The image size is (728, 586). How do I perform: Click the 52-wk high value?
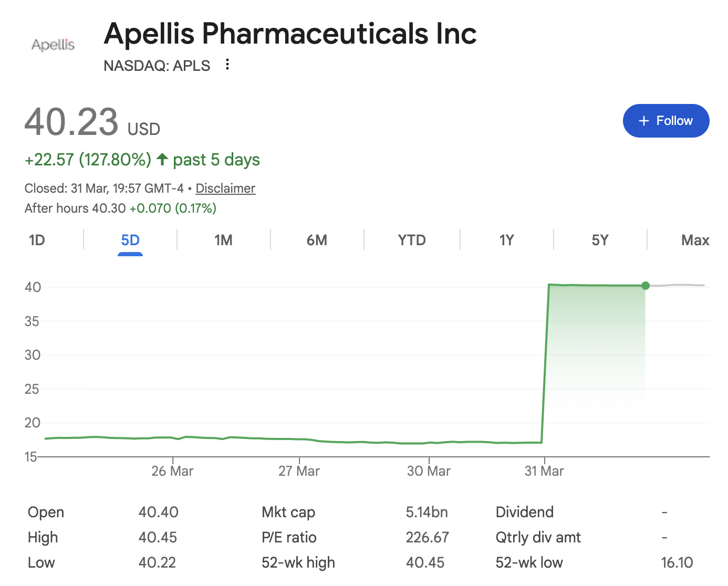tap(426, 562)
